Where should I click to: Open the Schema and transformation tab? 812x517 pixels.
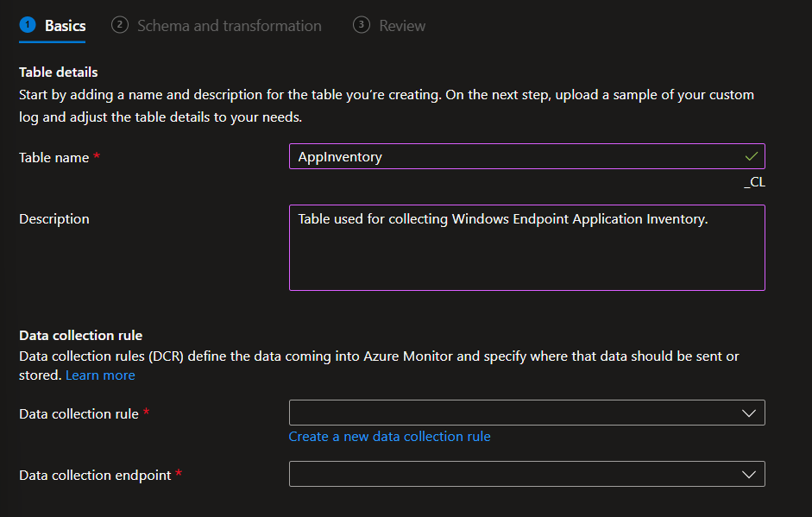click(x=229, y=26)
